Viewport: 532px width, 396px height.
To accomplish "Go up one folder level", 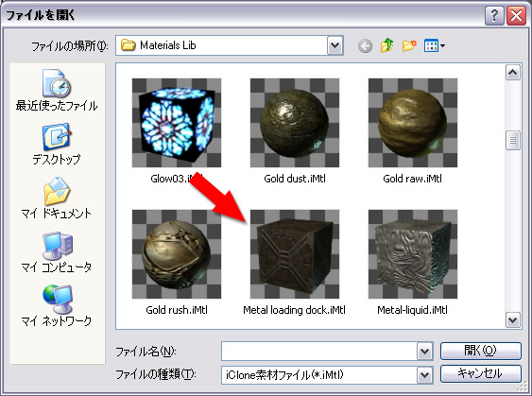I will (x=386, y=45).
